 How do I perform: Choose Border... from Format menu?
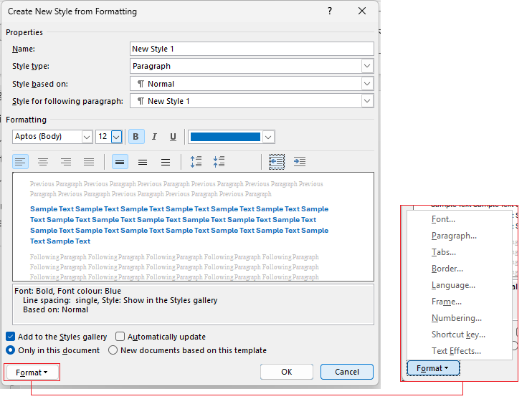click(460, 269)
